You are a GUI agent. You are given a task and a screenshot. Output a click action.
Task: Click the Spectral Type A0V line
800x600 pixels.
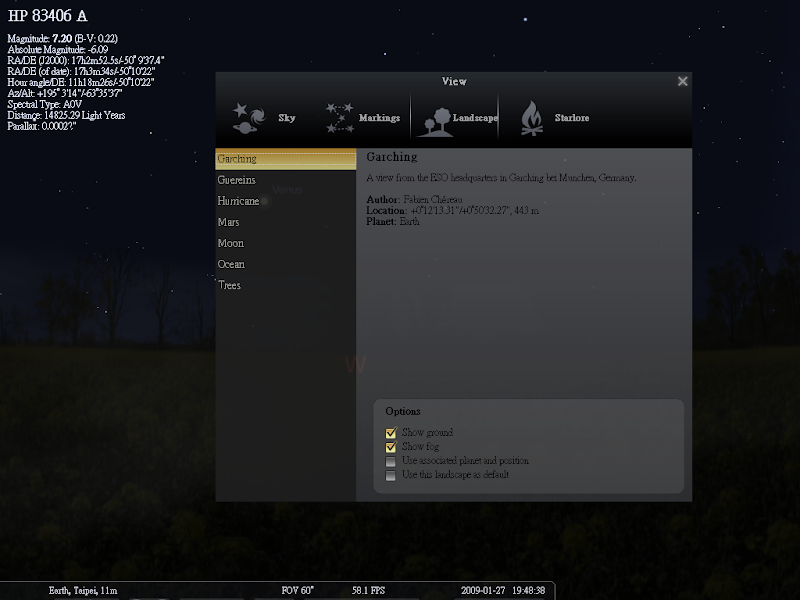click(44, 104)
